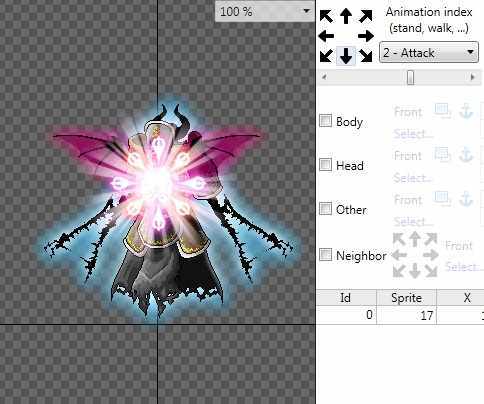Open the 100 % zoom dropdown
The width and height of the screenshot is (484, 404).
tap(265, 11)
